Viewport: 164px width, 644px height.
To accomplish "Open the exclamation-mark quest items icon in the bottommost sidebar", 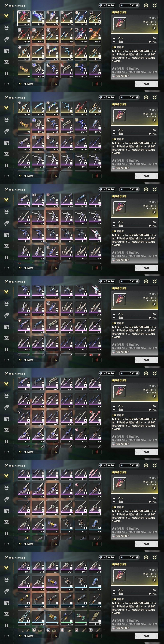I will (7, 626).
